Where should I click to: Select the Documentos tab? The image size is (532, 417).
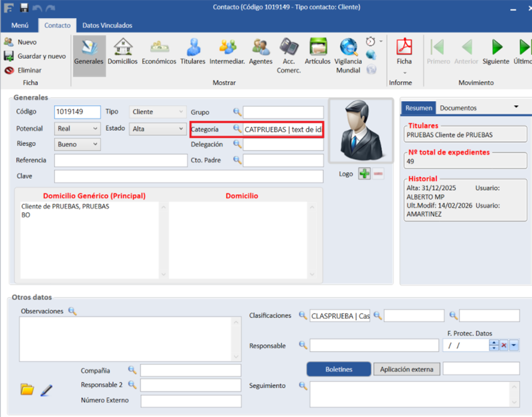[x=458, y=108]
